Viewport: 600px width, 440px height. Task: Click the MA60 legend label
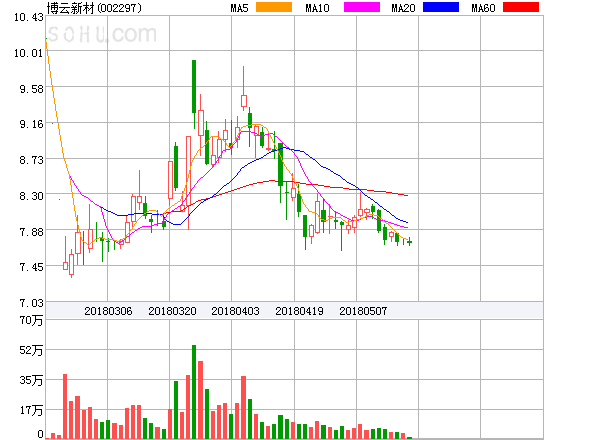pos(483,8)
